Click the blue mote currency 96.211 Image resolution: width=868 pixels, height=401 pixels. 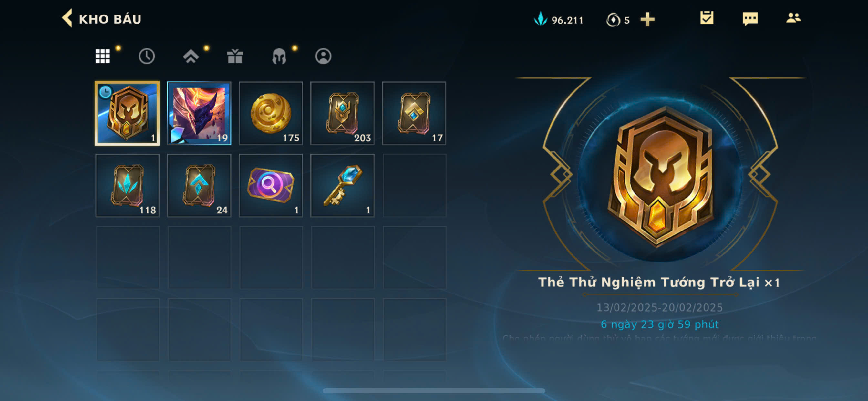pos(558,20)
